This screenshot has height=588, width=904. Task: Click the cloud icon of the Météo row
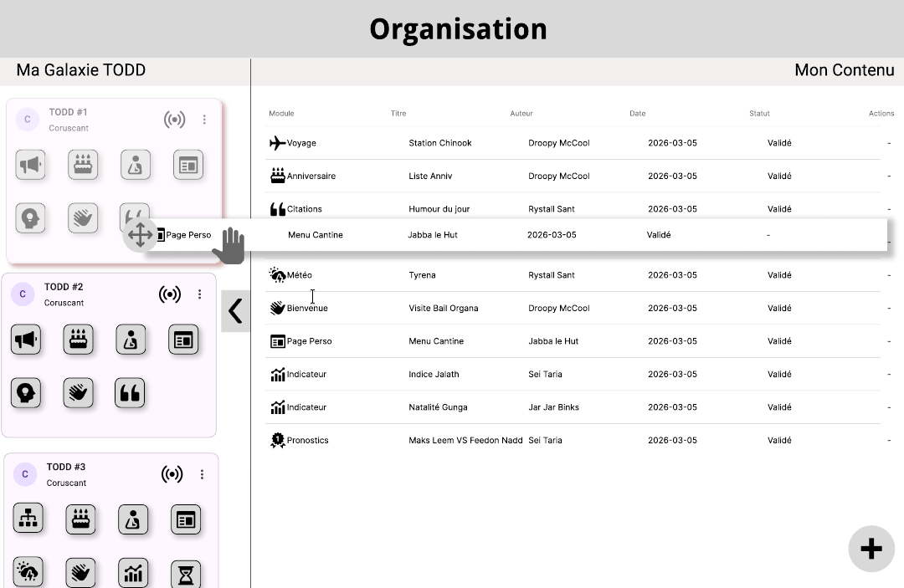pos(278,274)
